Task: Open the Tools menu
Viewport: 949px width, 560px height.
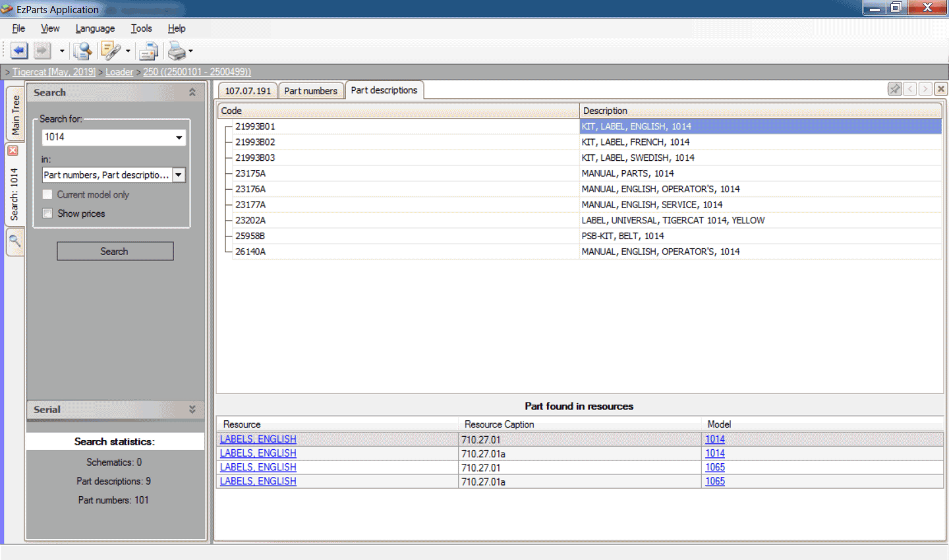Action: click(141, 28)
